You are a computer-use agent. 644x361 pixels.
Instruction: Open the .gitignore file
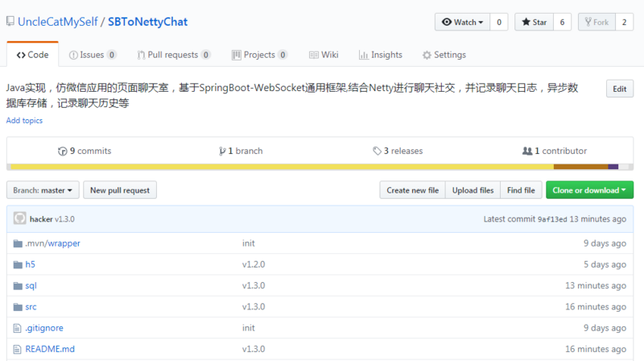44,328
